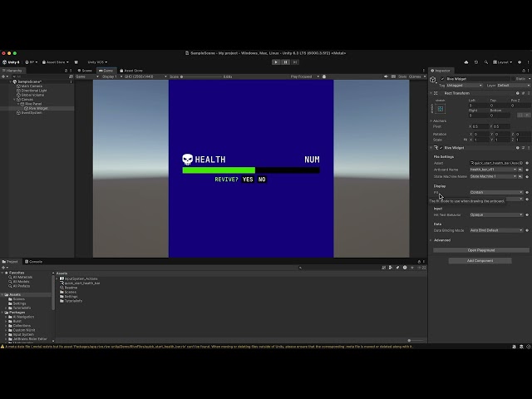The image size is (532, 399).
Task: Lock the Inspector panel
Action: [524, 71]
